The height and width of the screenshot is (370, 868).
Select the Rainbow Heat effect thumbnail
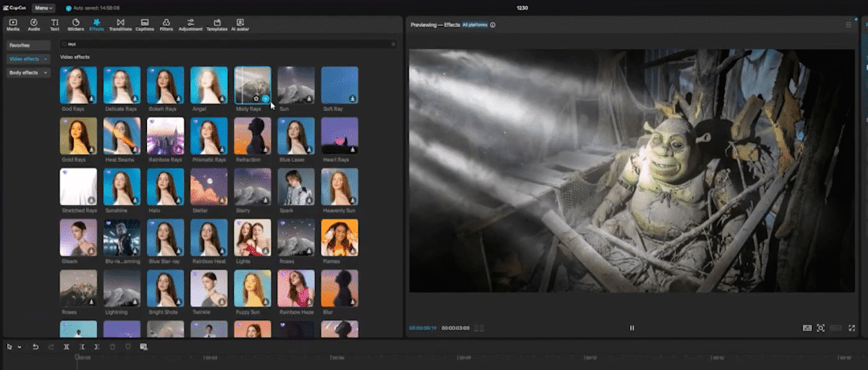209,237
